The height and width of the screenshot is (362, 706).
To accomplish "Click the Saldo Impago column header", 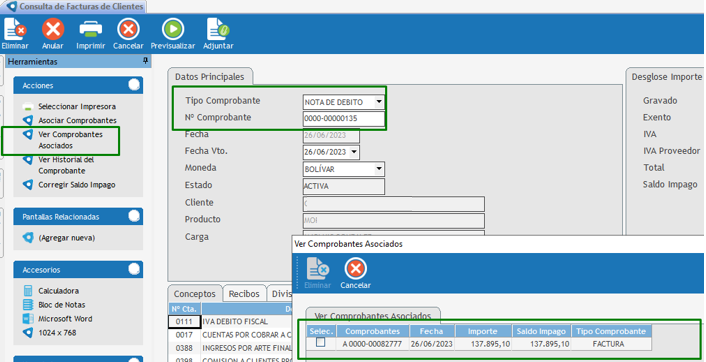I will tap(541, 331).
